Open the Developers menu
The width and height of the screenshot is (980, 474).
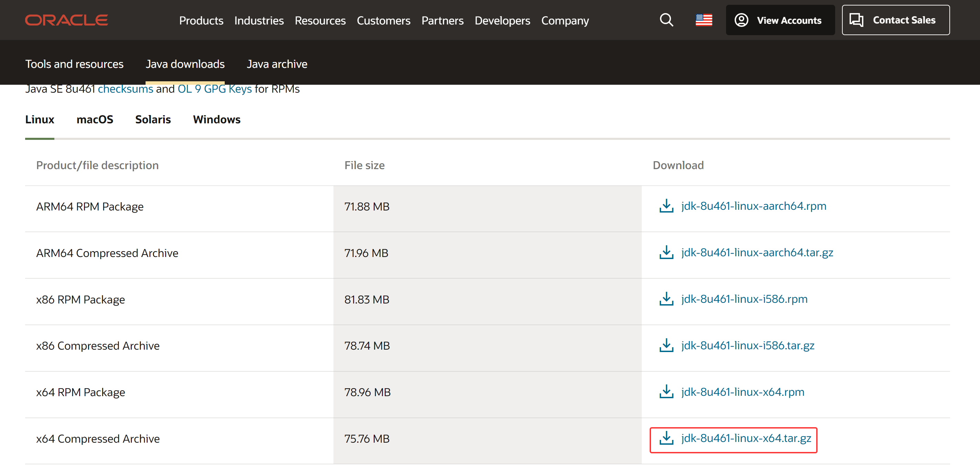pyautogui.click(x=502, y=21)
